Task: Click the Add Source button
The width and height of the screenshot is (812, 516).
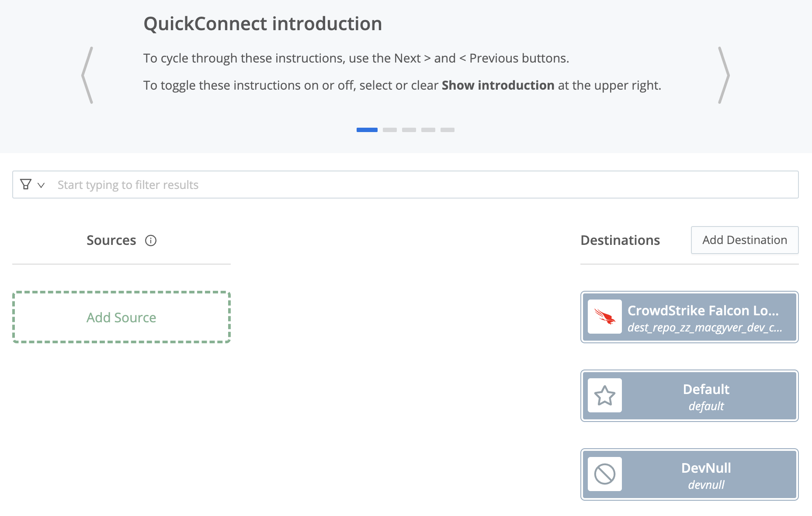Action: click(121, 317)
